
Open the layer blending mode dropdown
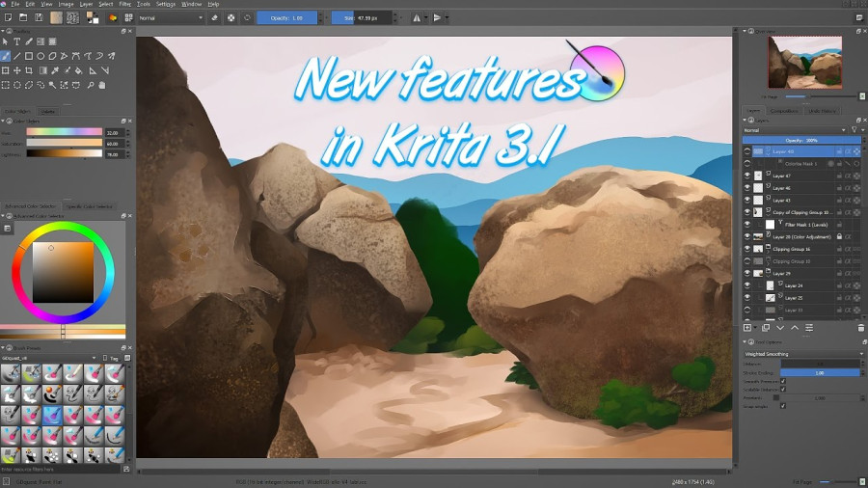pos(795,130)
